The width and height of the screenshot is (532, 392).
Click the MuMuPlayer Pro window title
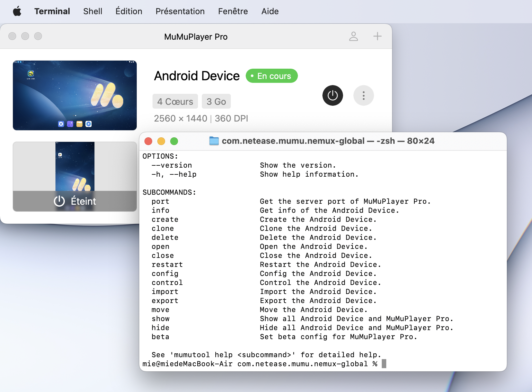196,37
